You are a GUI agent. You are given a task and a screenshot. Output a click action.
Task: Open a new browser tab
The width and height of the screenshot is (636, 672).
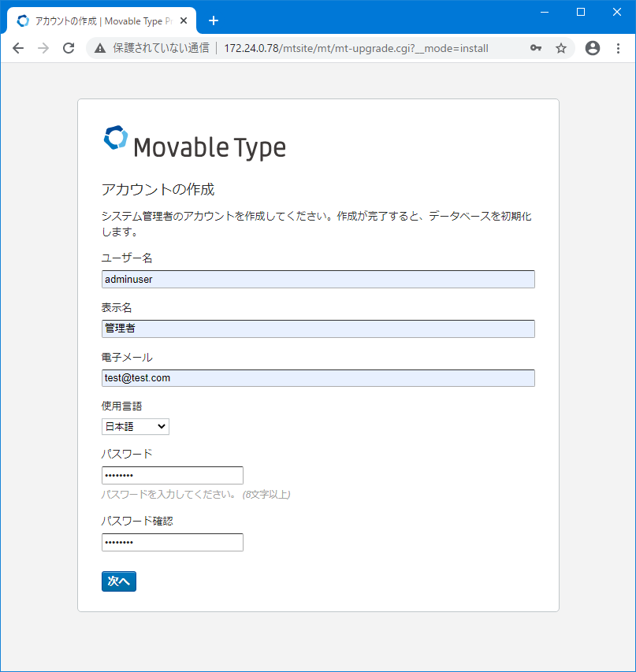click(x=214, y=20)
